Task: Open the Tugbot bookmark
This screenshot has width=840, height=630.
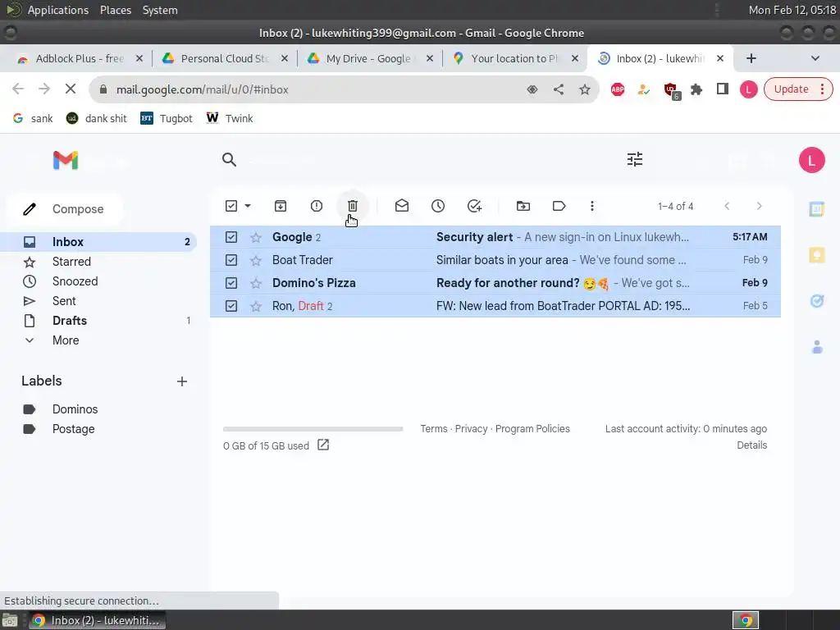Action: click(x=166, y=118)
